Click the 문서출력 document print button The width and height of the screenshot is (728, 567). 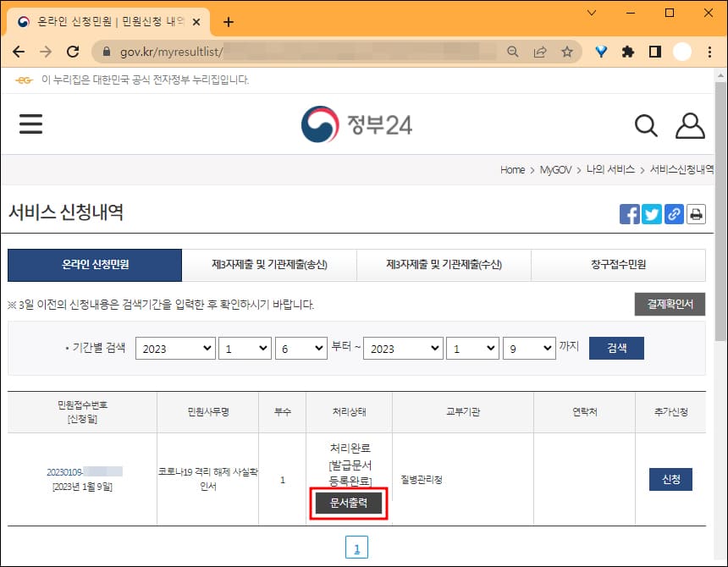point(350,503)
